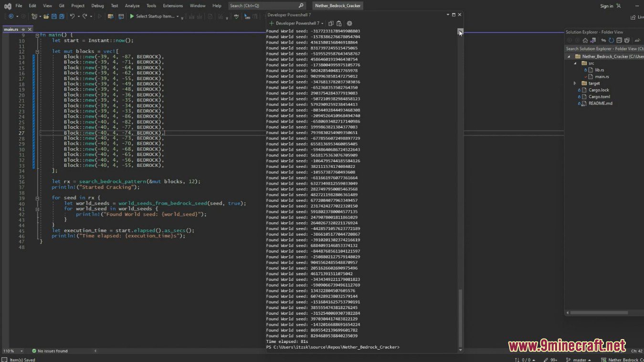Click the Open File folder icon
644x362 pixels.
coord(46,16)
